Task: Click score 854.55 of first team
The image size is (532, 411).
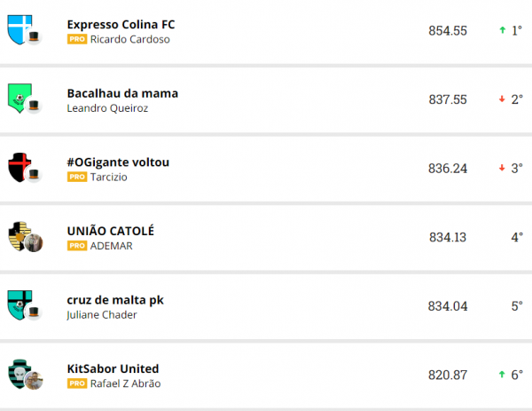Action: click(447, 30)
